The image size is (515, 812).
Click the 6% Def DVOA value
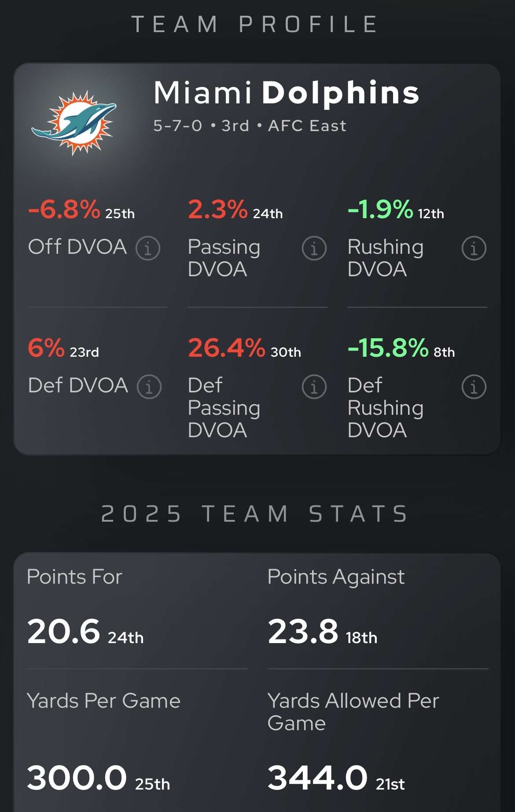tap(46, 348)
